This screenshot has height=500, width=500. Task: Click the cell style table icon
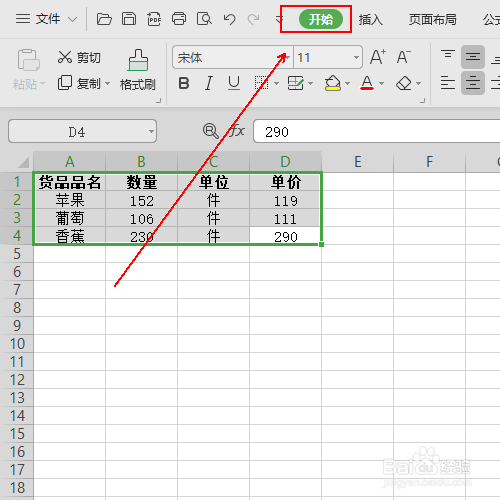click(x=295, y=83)
